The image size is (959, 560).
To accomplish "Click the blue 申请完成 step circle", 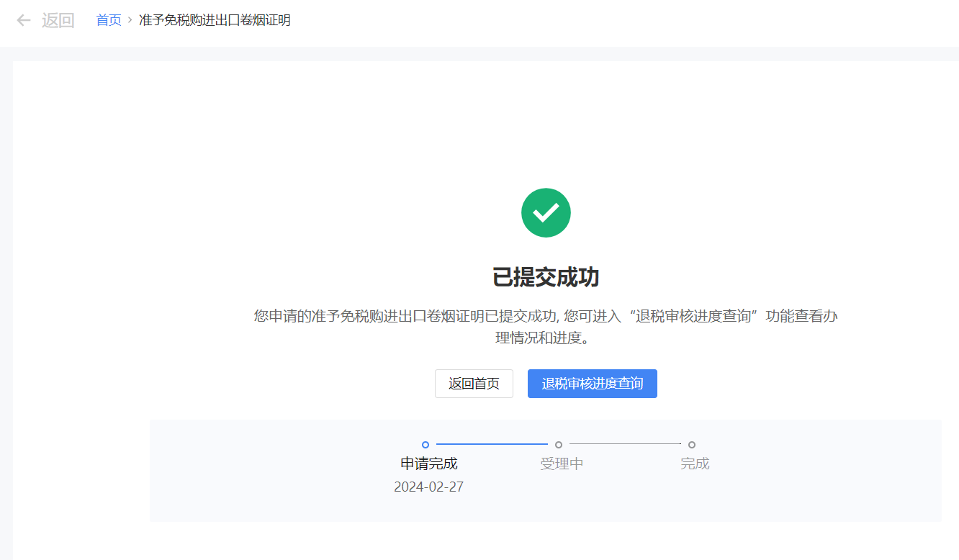I will point(426,445).
